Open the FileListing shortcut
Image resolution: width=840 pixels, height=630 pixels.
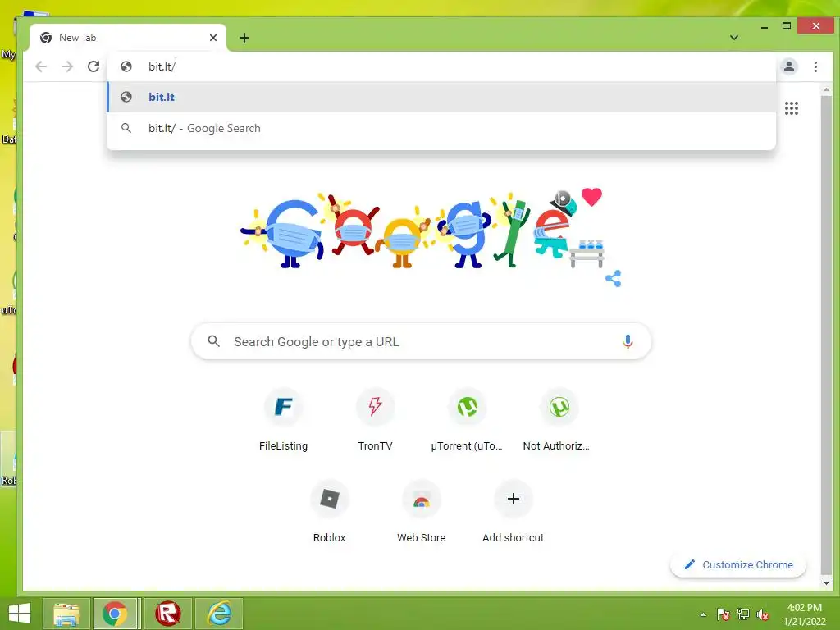click(x=283, y=421)
